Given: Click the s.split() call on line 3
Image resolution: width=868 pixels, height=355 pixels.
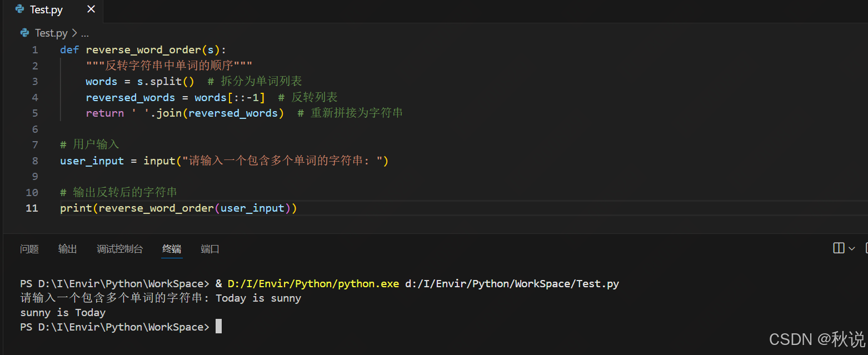Looking at the screenshot, I should 166,82.
